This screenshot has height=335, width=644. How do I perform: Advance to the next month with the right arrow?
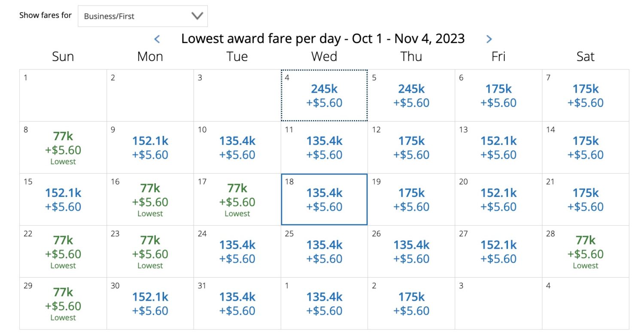pyautogui.click(x=489, y=39)
